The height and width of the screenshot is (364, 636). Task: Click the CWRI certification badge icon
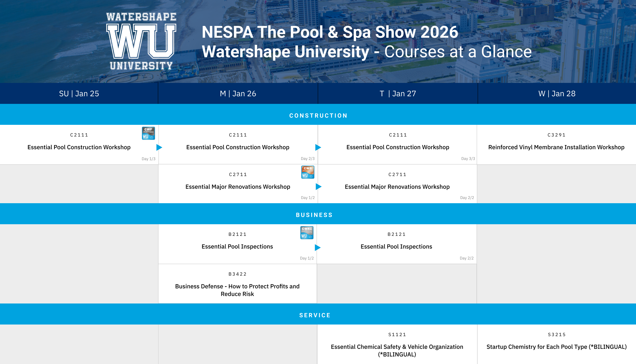(x=307, y=233)
